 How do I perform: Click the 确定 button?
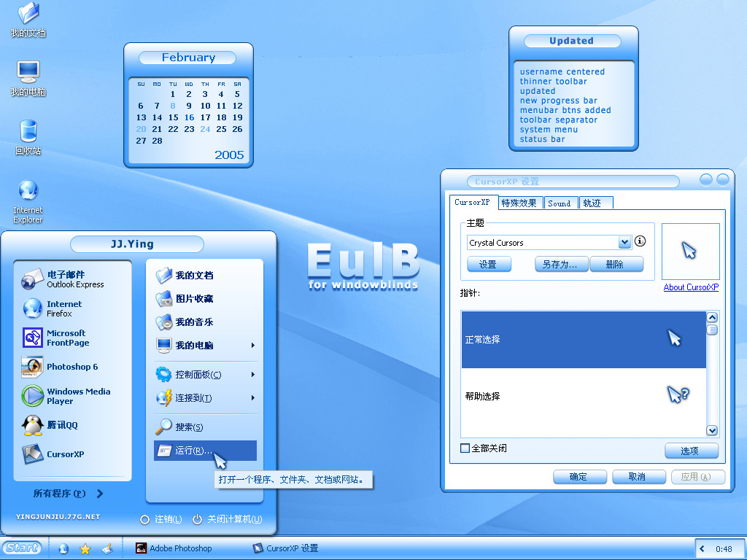pyautogui.click(x=580, y=477)
